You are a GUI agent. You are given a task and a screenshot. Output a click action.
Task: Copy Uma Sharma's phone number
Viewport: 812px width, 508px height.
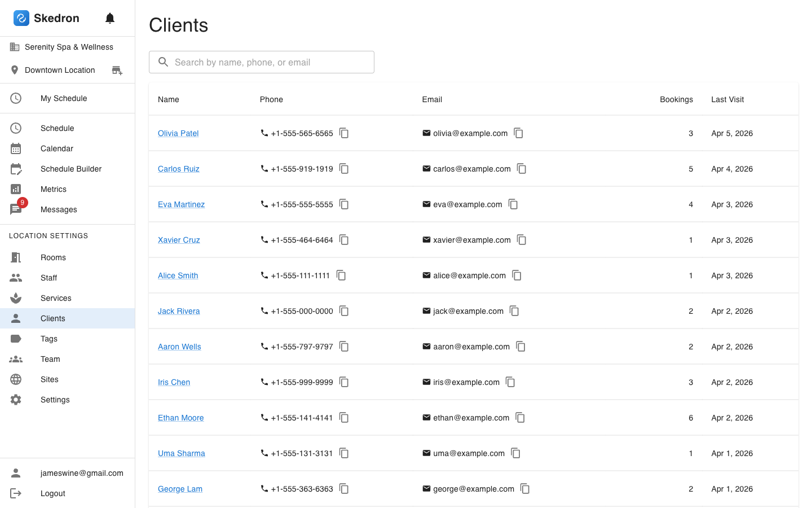coord(344,453)
